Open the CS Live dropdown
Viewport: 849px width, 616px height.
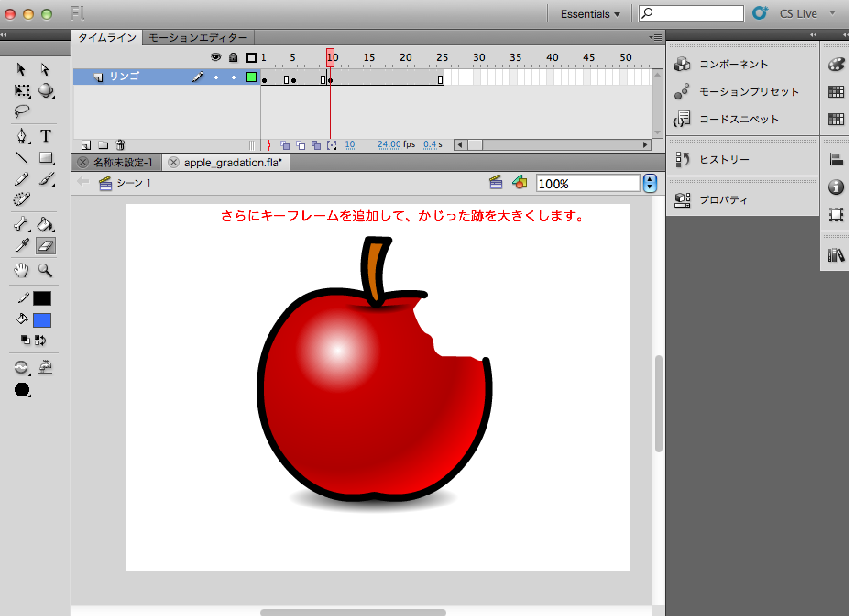(x=833, y=13)
